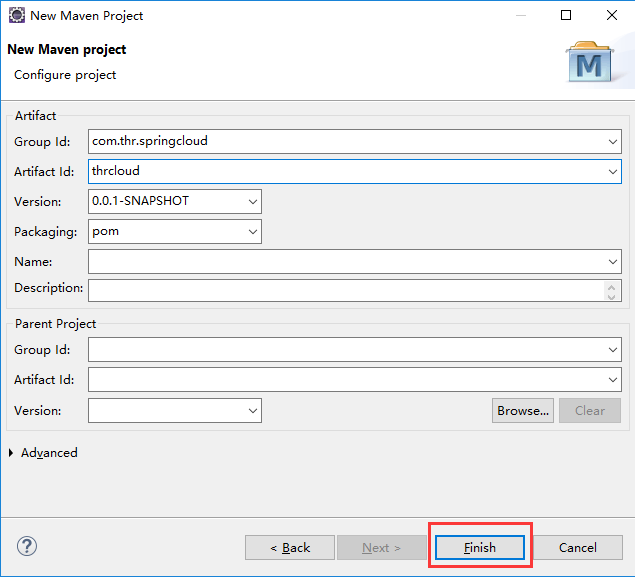Click the Eclipse icon in title bar

17,15
